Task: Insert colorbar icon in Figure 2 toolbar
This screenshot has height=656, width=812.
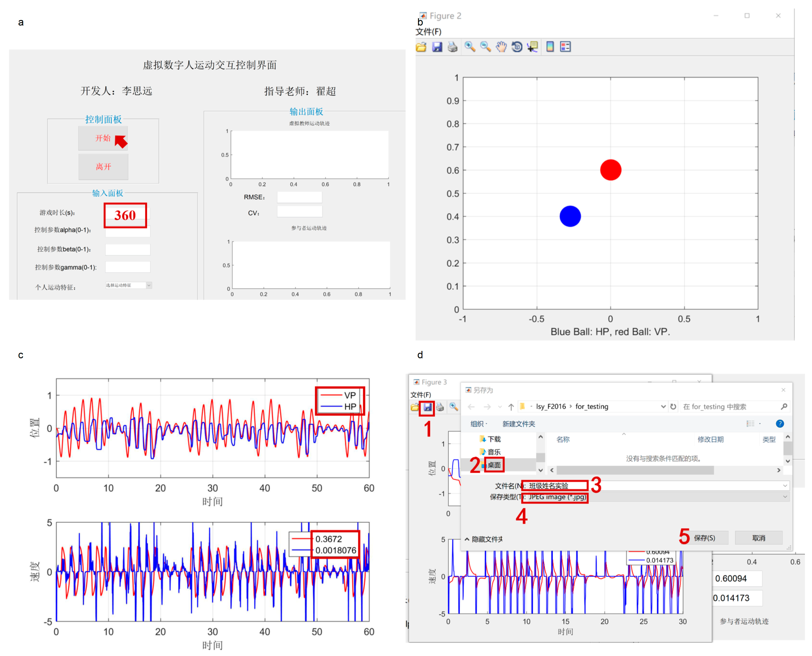Action: tap(550, 47)
